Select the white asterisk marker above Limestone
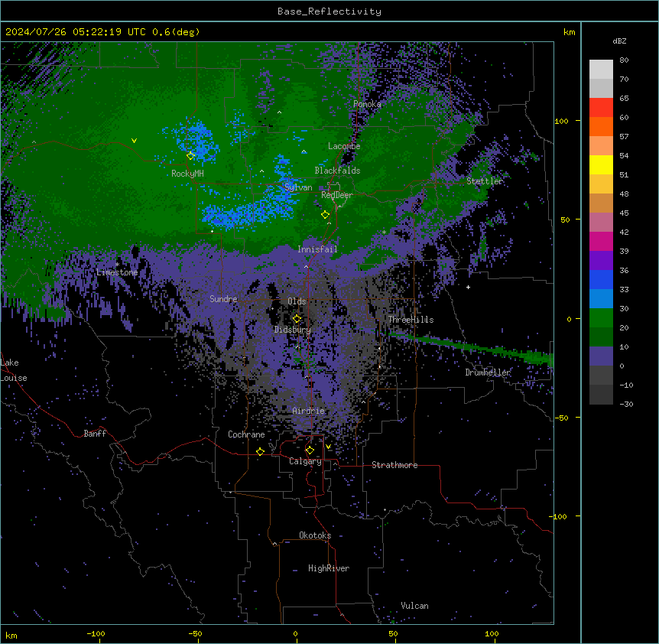This screenshot has width=659, height=644. (117, 265)
